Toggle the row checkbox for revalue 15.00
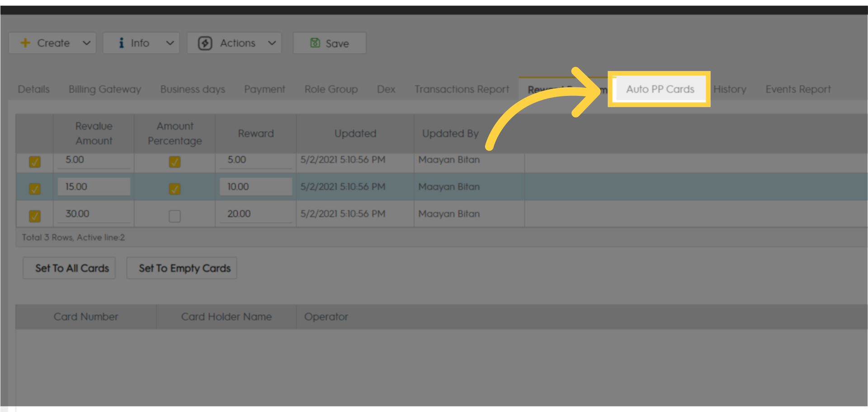 (x=35, y=189)
